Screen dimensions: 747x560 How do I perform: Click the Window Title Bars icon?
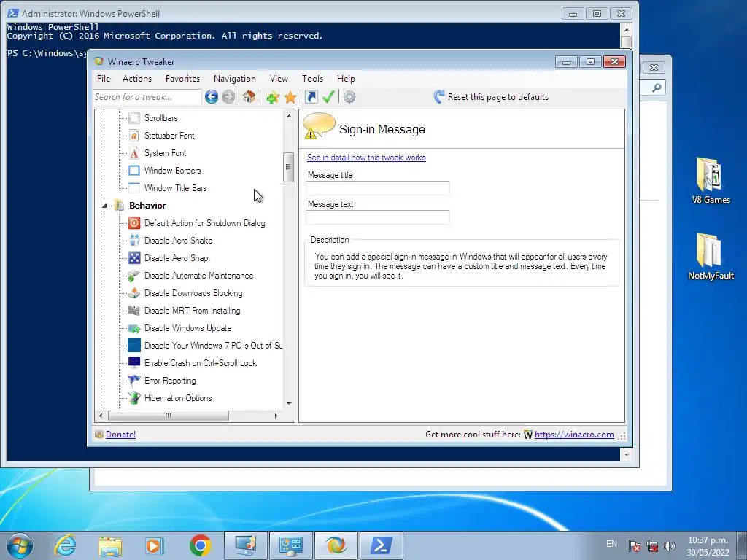tap(134, 187)
